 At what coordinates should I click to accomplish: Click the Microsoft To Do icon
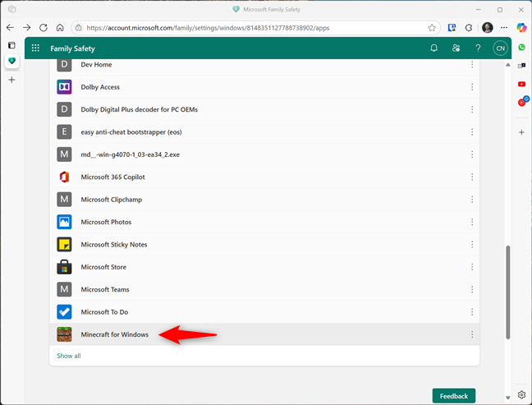pos(64,312)
